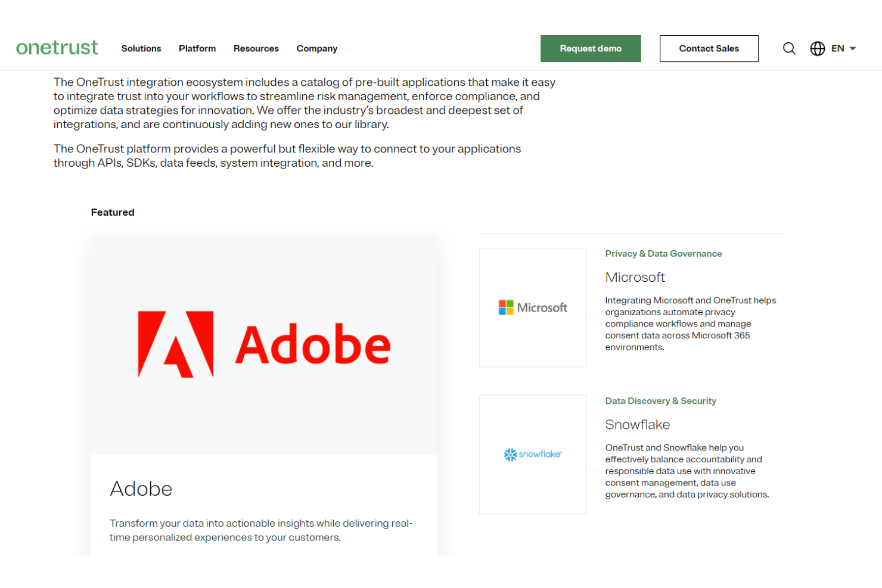Click the Snowflake logo tile
The image size is (882, 588).
pos(533,455)
